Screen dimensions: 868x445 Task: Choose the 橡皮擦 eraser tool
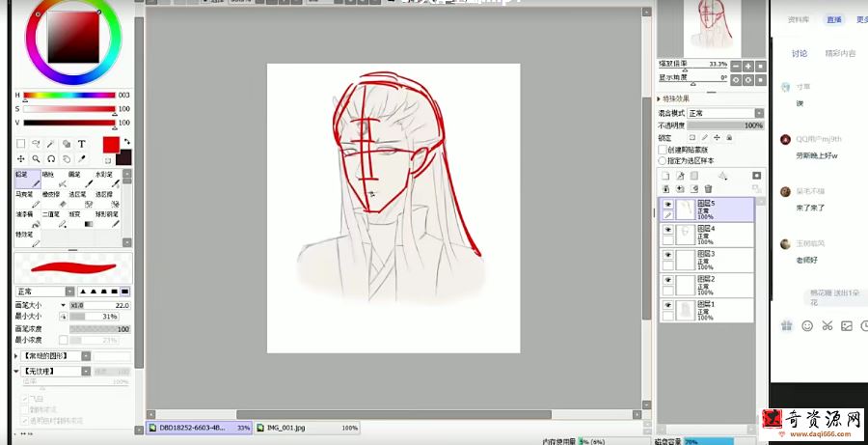[54, 199]
